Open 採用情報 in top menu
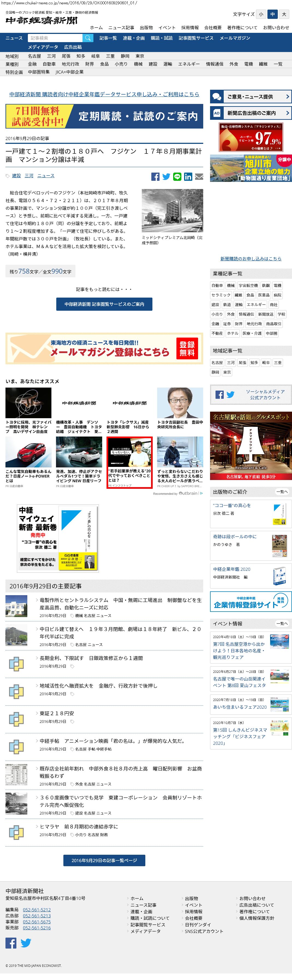This screenshot has height=980, width=292. 190,27
